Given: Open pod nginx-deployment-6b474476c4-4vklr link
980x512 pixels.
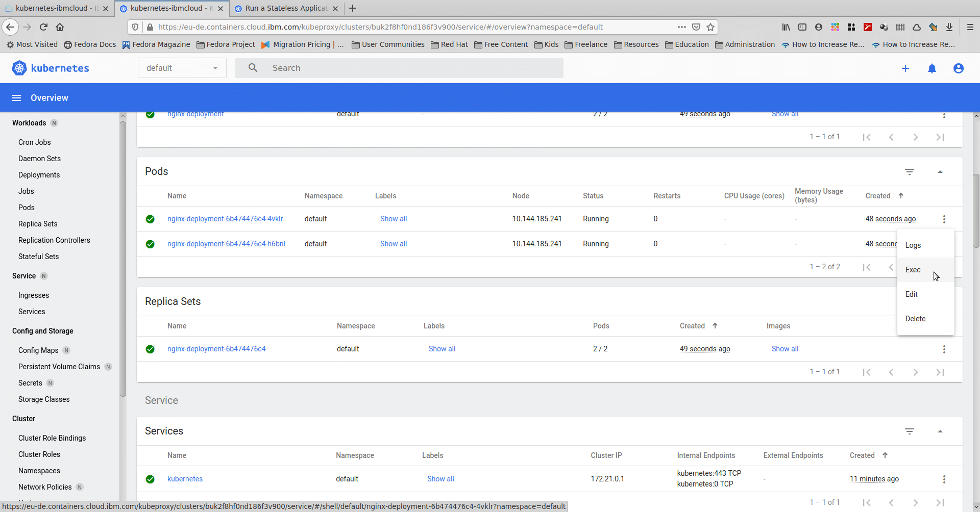Looking at the screenshot, I should click(x=225, y=219).
